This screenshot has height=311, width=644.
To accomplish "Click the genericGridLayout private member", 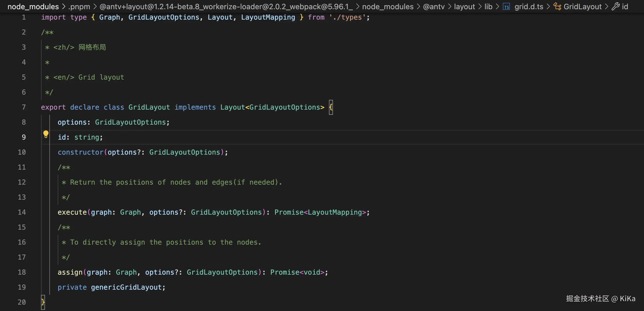I will pyautogui.click(x=126, y=287).
